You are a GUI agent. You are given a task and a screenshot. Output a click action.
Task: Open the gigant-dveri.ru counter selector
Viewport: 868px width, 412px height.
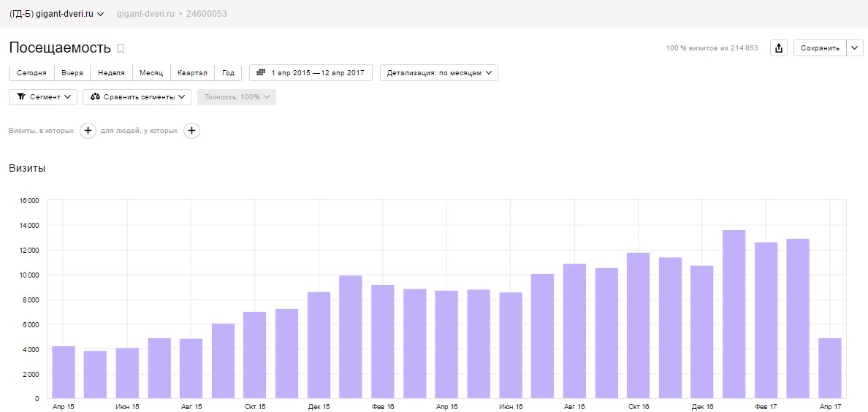click(57, 14)
